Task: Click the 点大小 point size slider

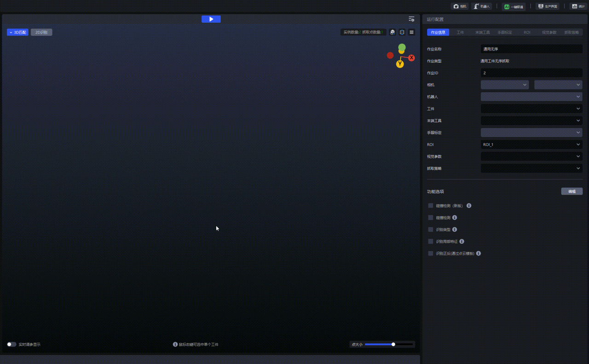Action: click(x=389, y=344)
